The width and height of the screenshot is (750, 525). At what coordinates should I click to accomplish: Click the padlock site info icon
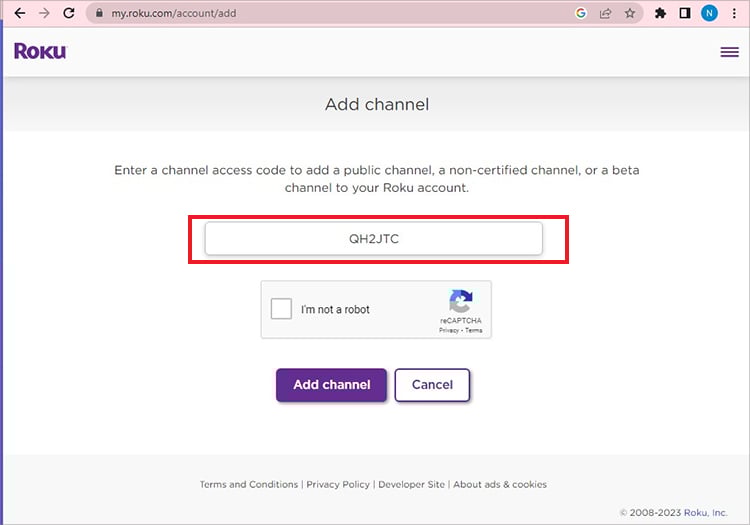coord(99,13)
